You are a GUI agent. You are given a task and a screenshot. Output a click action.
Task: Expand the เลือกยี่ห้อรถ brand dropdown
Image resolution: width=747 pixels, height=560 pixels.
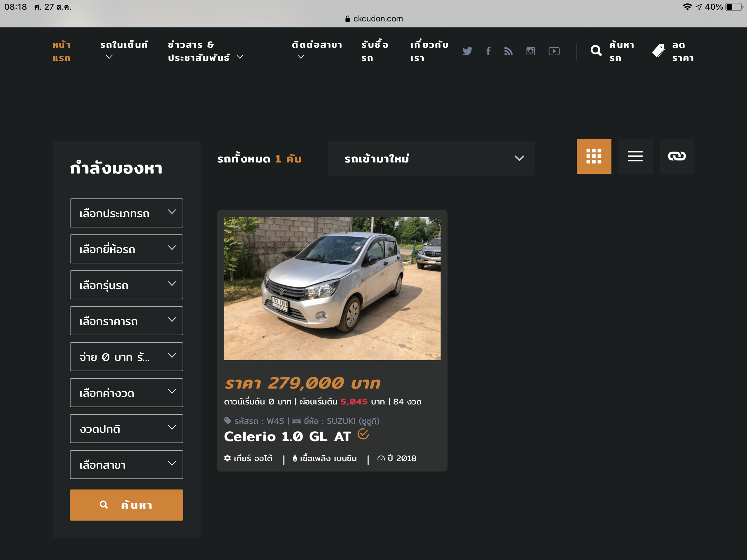tap(127, 249)
